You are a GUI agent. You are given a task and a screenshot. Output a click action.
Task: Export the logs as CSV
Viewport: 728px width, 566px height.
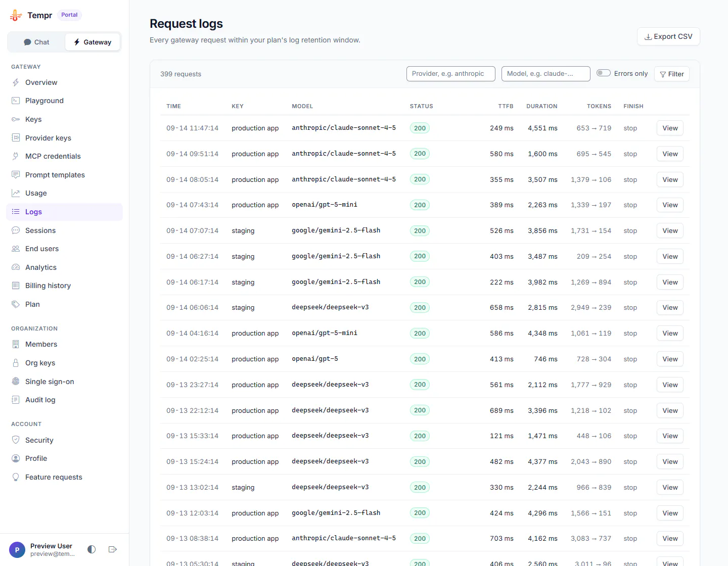668,36
